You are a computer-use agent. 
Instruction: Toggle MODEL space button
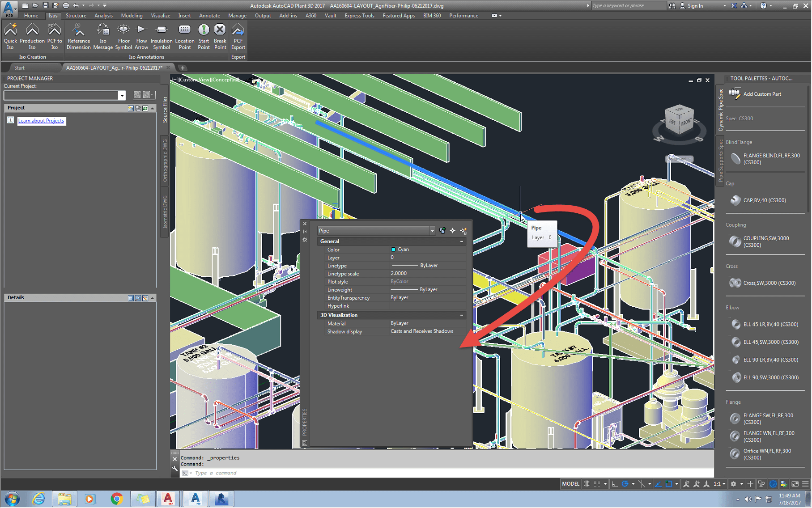click(570, 484)
